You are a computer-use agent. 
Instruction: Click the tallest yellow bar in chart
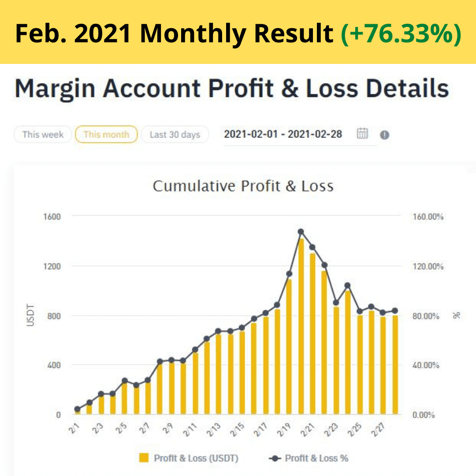click(301, 326)
